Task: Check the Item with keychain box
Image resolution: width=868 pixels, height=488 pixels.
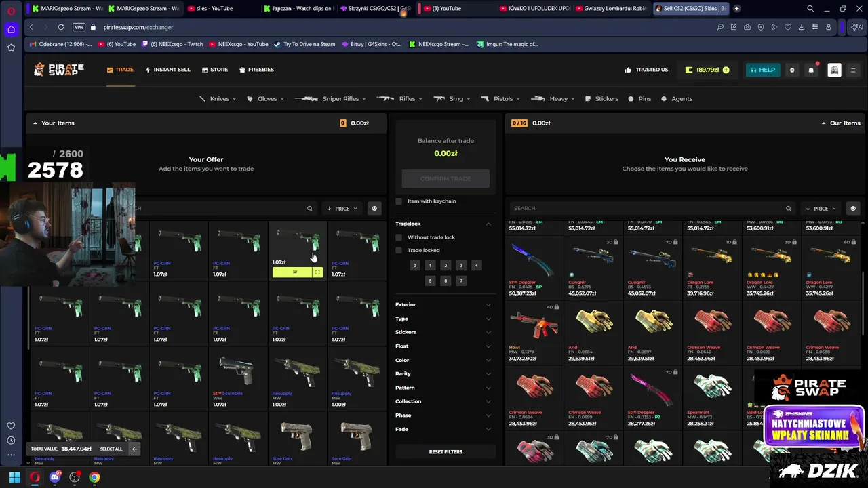Action: (399, 201)
